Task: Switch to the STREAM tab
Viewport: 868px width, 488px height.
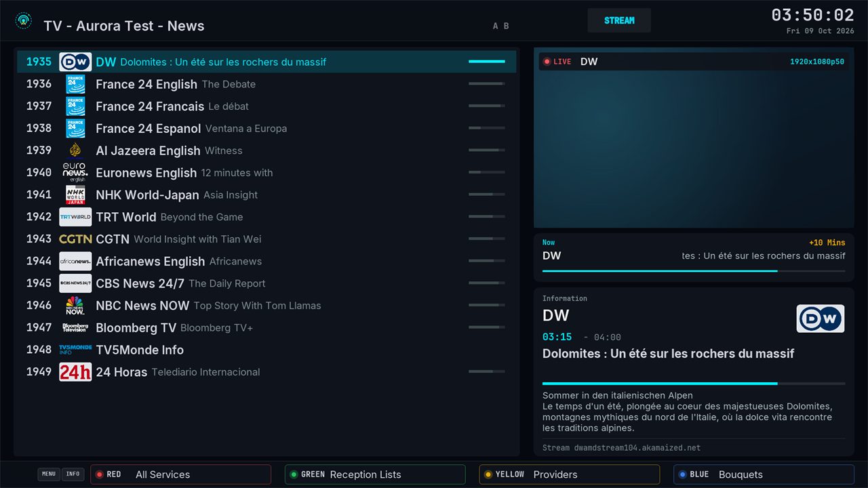Action: 619,20
